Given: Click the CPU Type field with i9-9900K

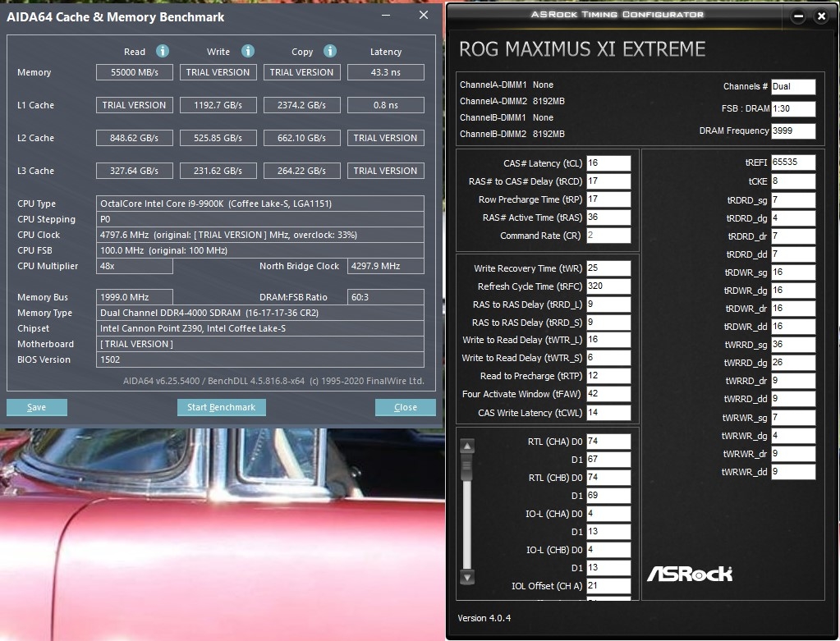Looking at the screenshot, I should [x=260, y=204].
